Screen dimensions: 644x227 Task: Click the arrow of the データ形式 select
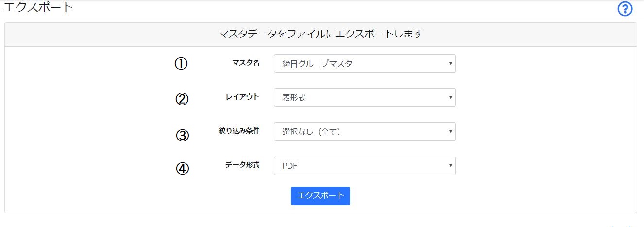click(x=450, y=166)
